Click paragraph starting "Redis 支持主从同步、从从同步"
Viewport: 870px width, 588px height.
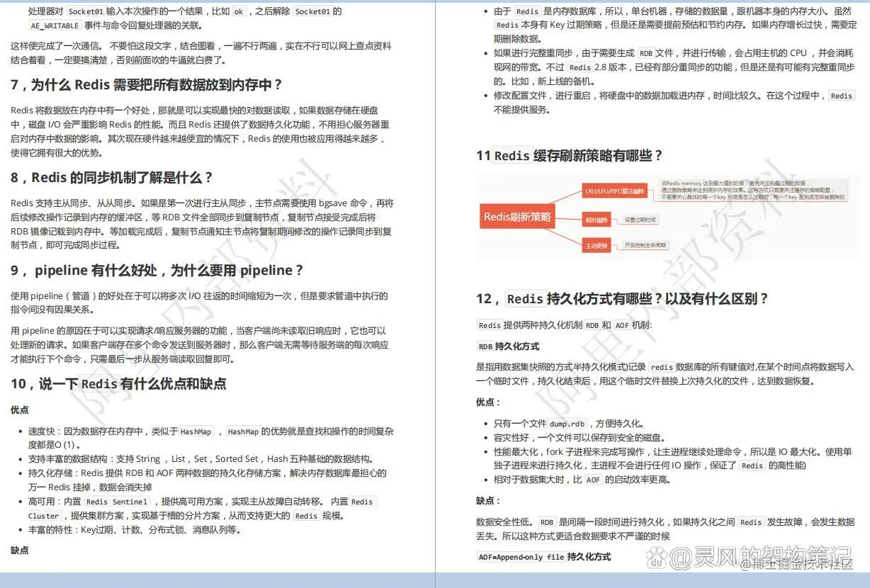pos(201,224)
